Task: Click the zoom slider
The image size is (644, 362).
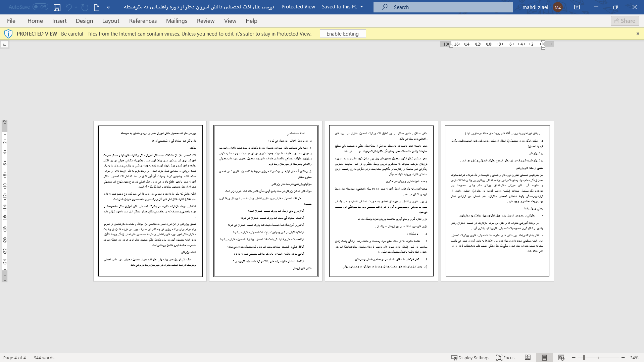Action: [x=598, y=358]
